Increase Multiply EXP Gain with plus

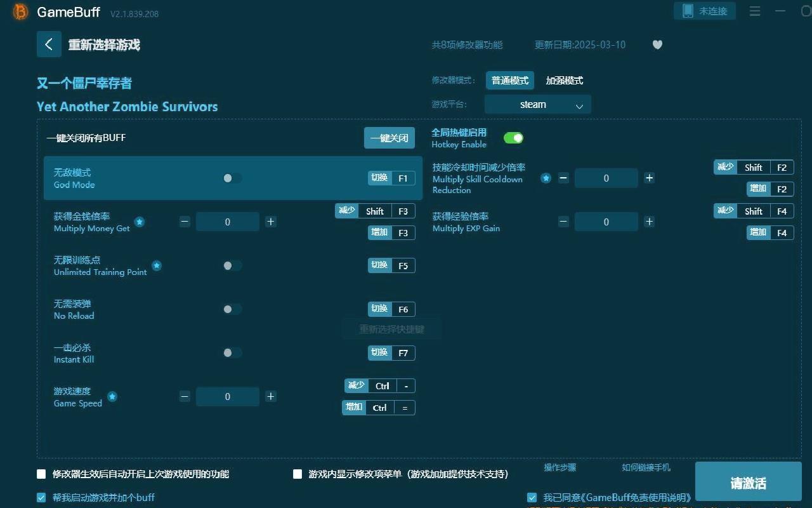click(650, 222)
